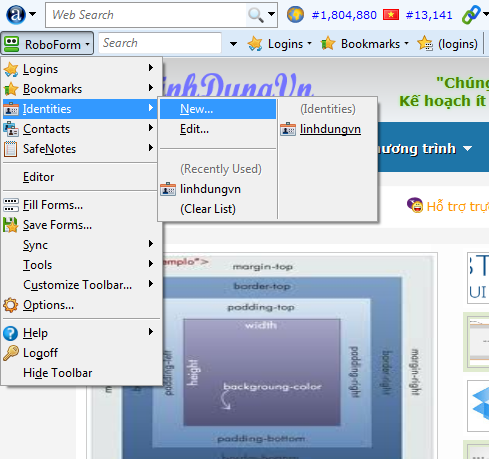Open the Logins menu entry
The height and width of the screenshot is (459, 489).
80,69
